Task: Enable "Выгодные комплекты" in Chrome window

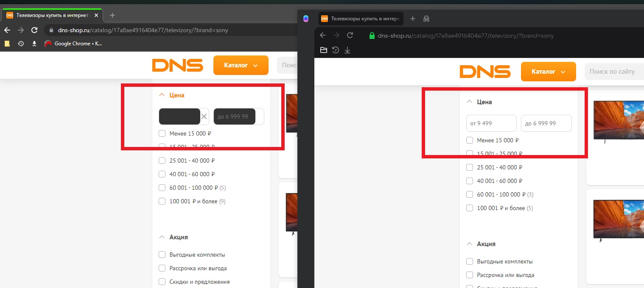Action: tap(162, 255)
